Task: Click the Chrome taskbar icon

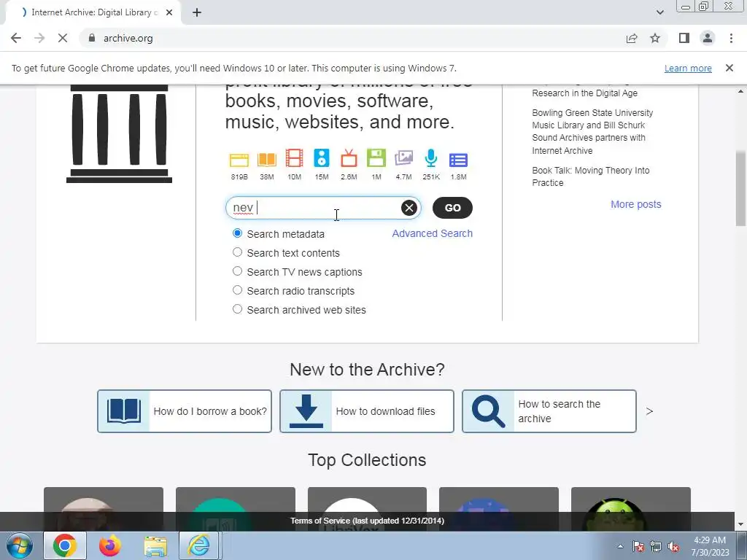Action: [x=65, y=545]
